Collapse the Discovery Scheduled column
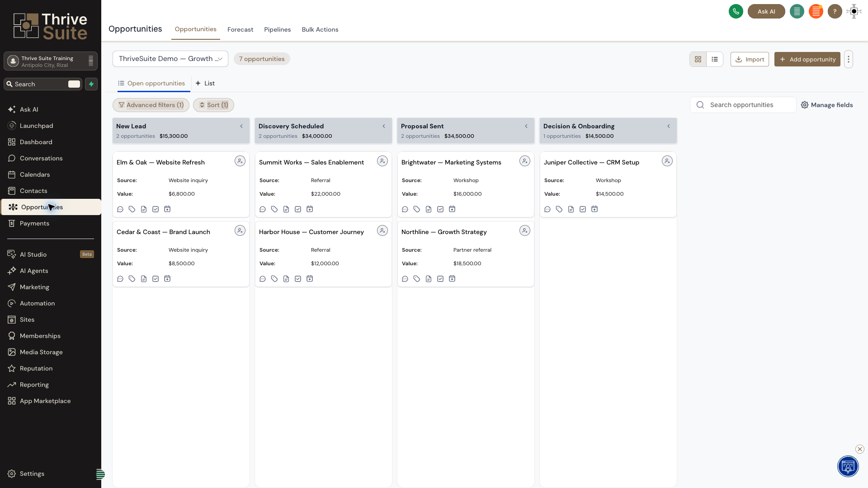868x488 pixels. 384,126
